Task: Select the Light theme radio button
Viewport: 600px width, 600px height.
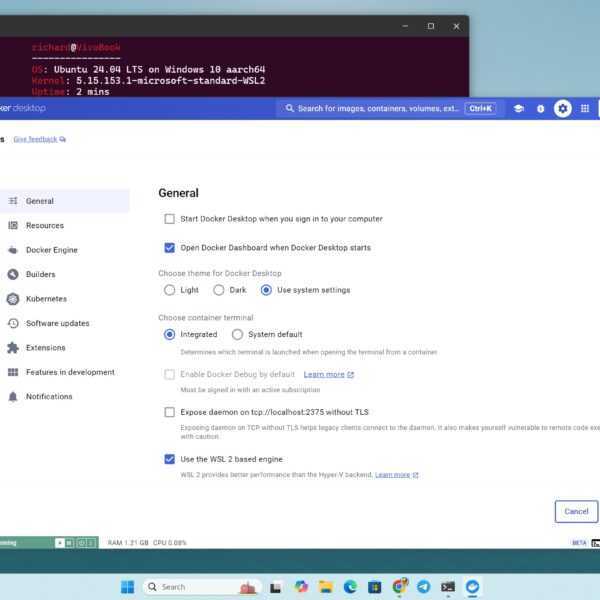Action: 170,290
